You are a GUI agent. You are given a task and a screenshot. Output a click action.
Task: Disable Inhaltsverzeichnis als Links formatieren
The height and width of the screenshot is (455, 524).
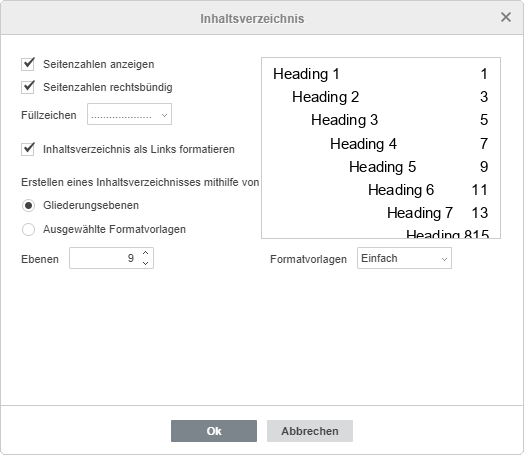[x=28, y=149]
